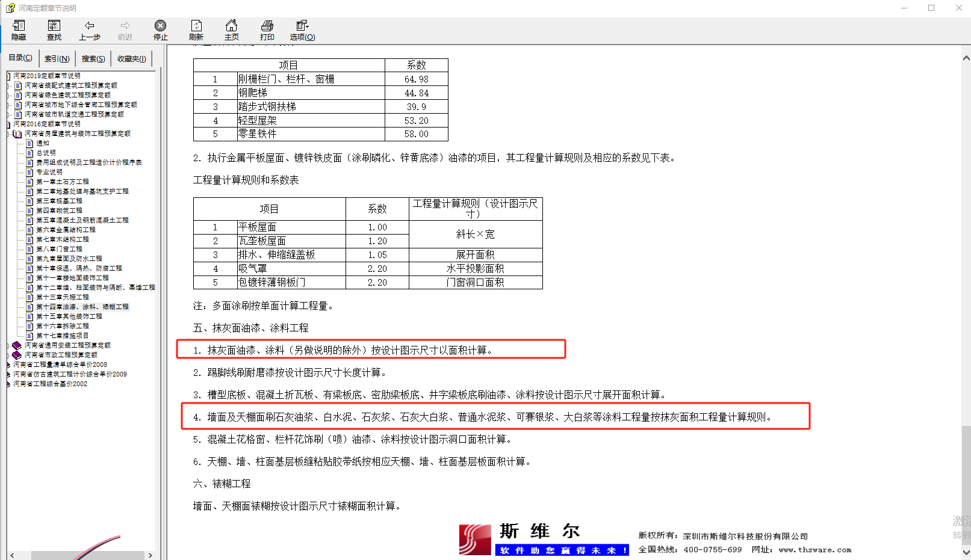
Task: Switch to the 收藏夹(I) tab
Action: pos(131,58)
